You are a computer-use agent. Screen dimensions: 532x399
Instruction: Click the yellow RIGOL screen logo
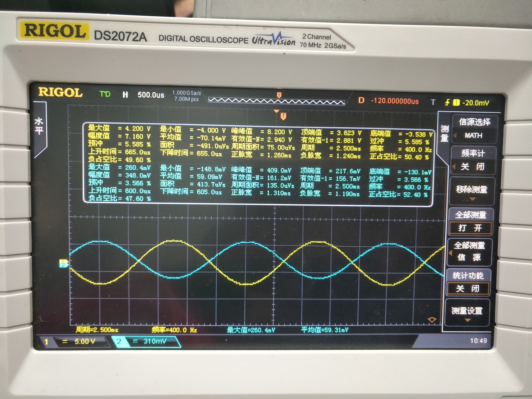click(60, 93)
